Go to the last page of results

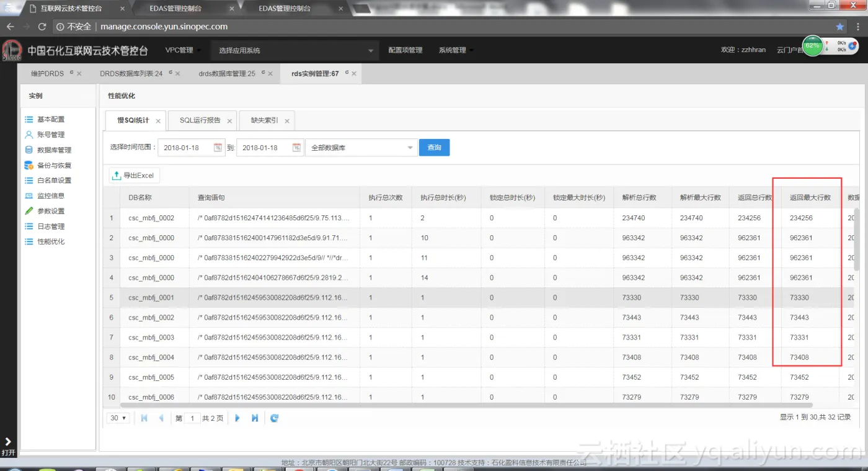[255, 418]
